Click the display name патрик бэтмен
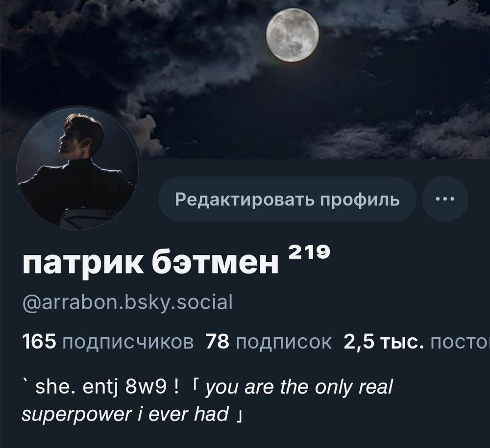Screen dimensions: 490x448 coord(150,262)
